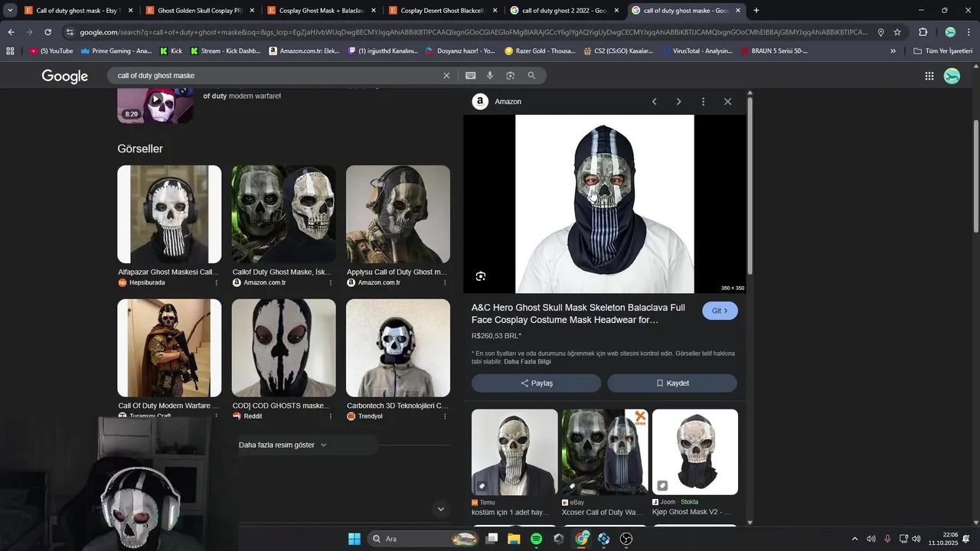The height and width of the screenshot is (551, 980).
Task: Open options for the Hepsiburada image result
Action: click(x=216, y=282)
